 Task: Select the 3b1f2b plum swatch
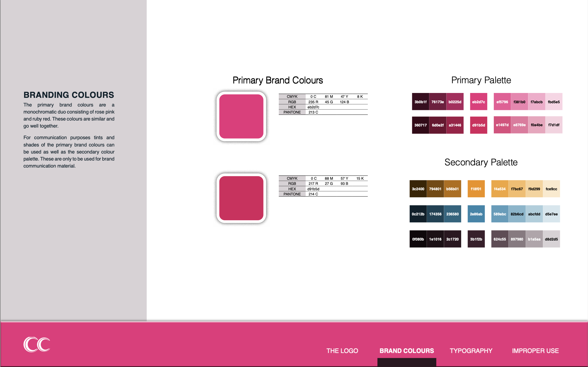(476, 239)
